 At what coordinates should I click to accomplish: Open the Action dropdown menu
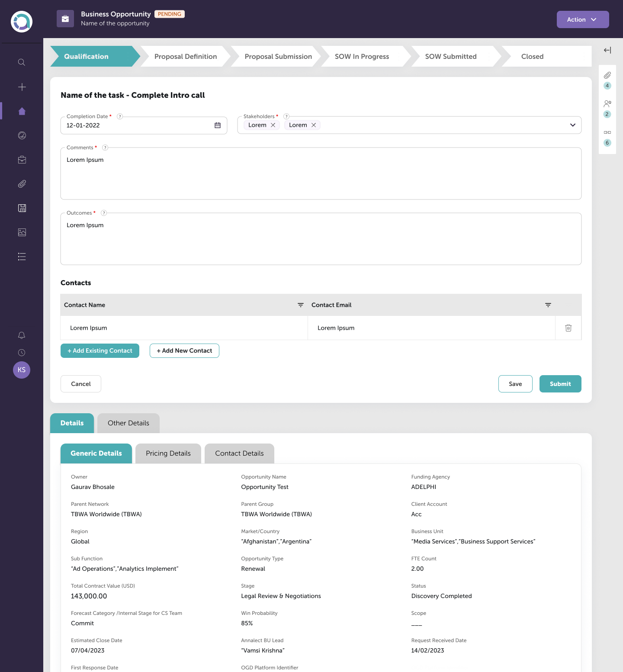pos(582,19)
